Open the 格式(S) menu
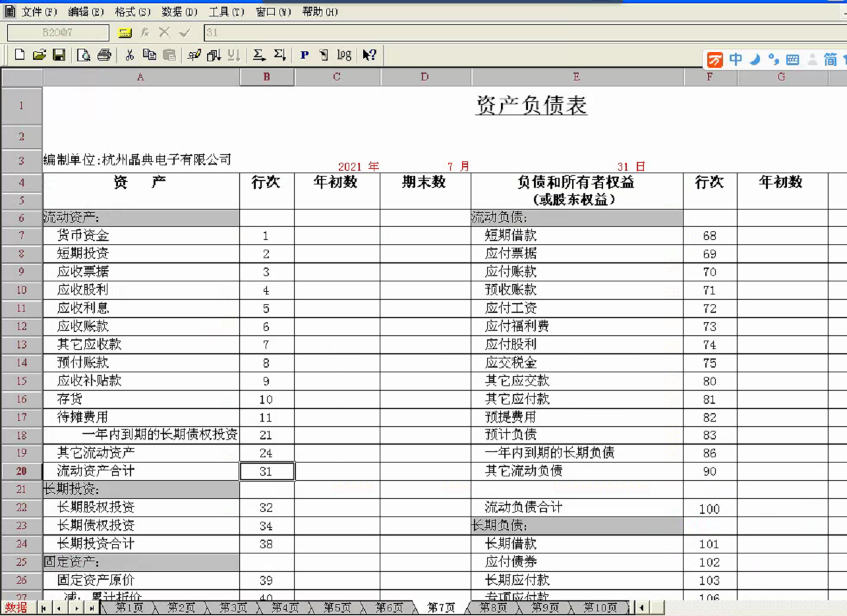Image resolution: width=847 pixels, height=616 pixels. [132, 13]
